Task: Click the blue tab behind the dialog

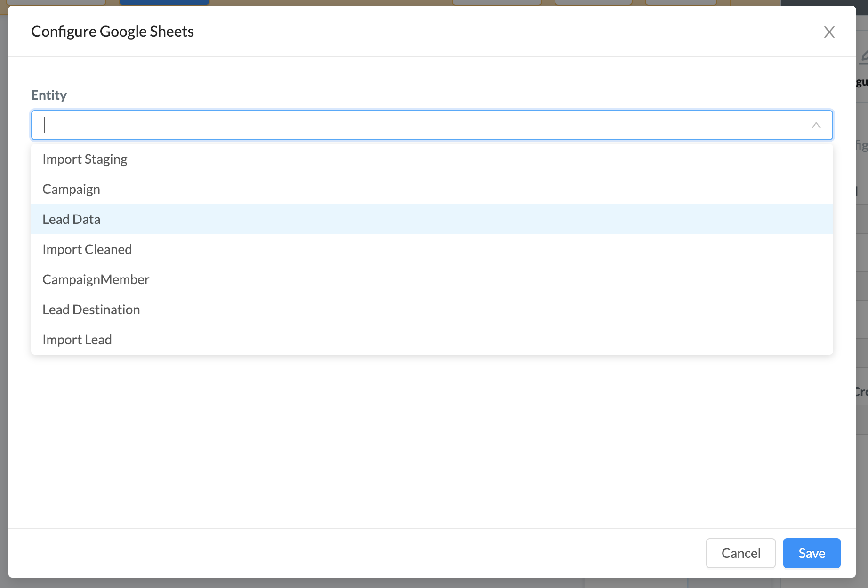Action: click(x=164, y=2)
